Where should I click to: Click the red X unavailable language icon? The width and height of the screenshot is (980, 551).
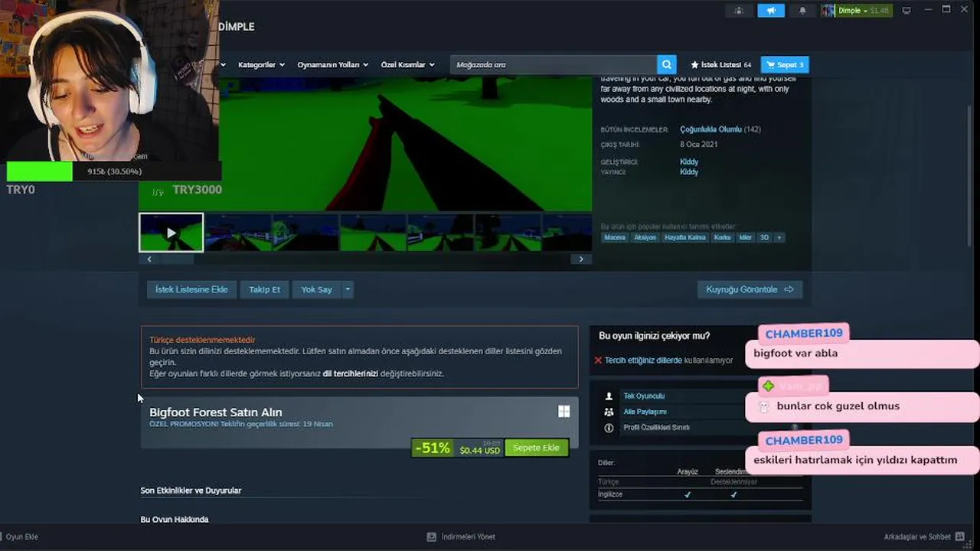point(598,360)
